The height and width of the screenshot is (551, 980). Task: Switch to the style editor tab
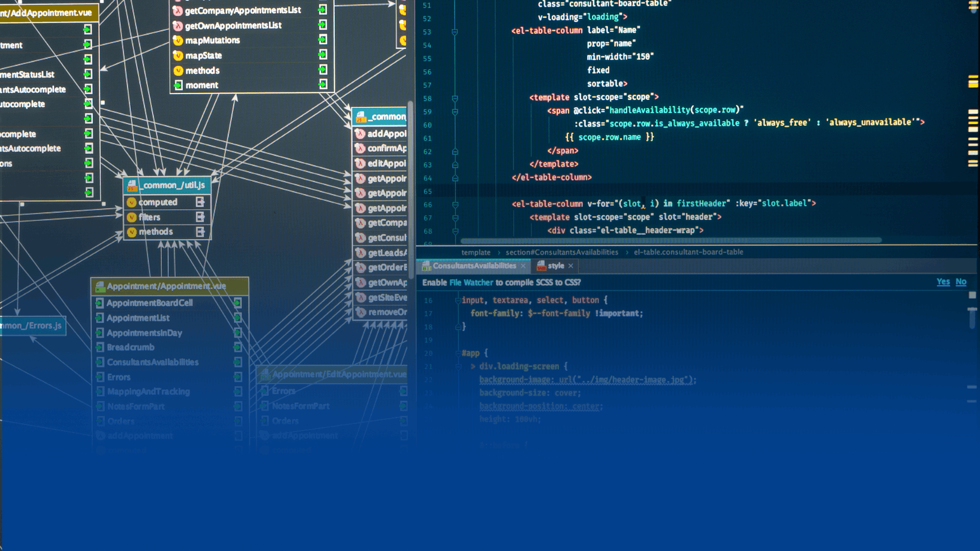pyautogui.click(x=556, y=266)
